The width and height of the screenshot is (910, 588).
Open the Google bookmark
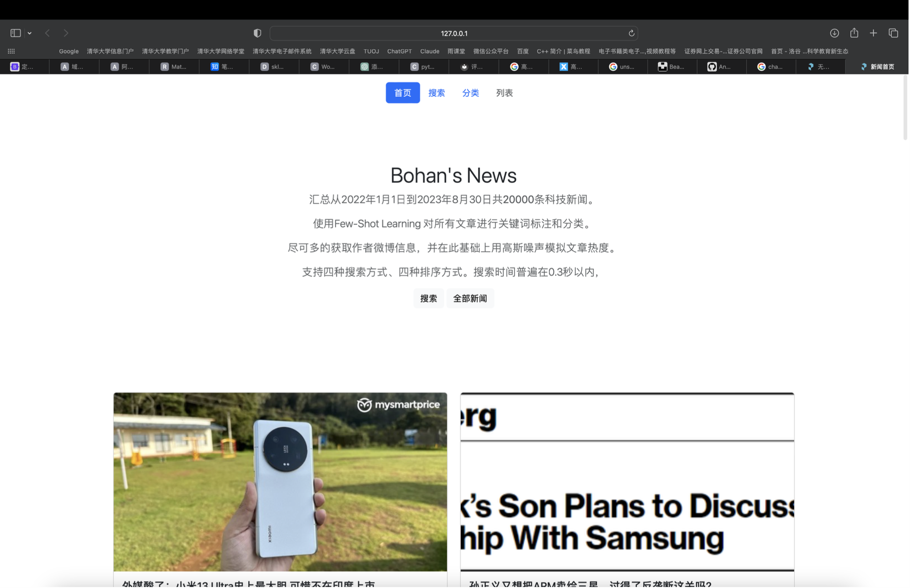tap(69, 51)
